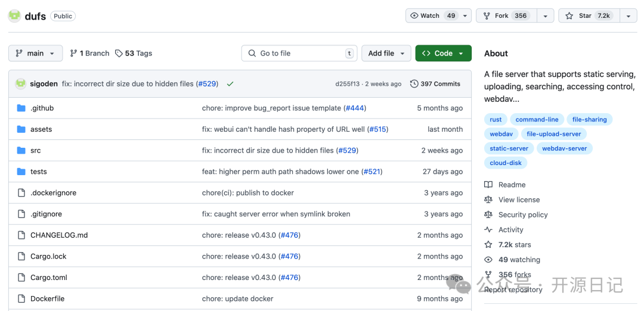Open the View license link
Image resolution: width=644 pixels, height=311 pixels.
(519, 200)
